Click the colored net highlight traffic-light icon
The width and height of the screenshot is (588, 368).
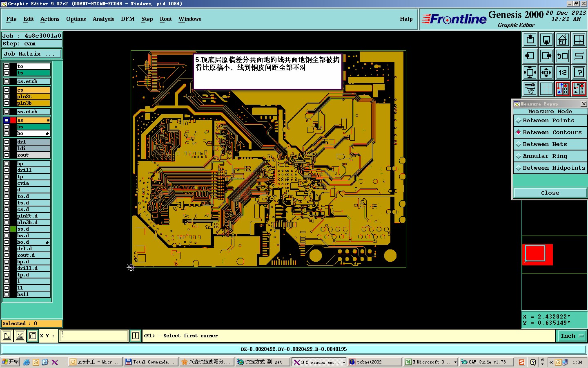point(563,89)
